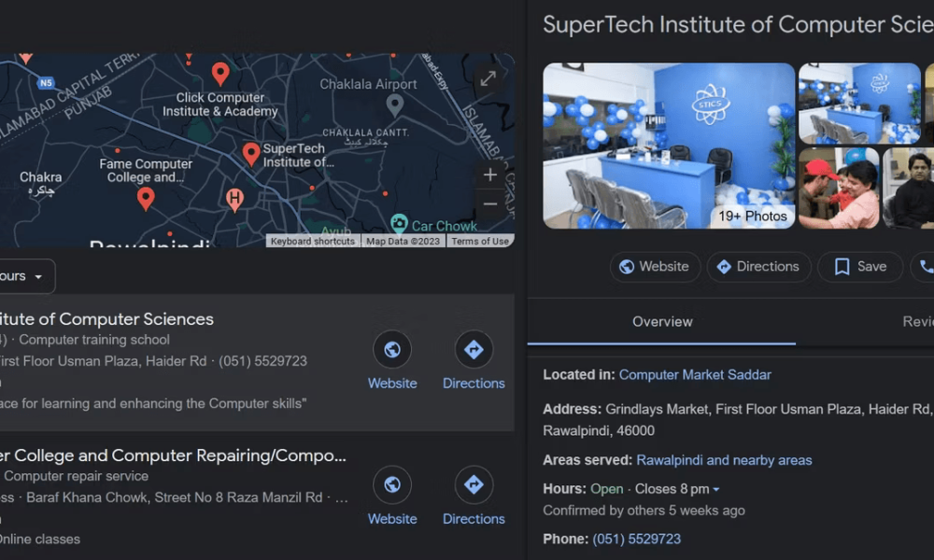
Task: Click Directions text label under Computer Repairing listing
Action: pyautogui.click(x=474, y=519)
